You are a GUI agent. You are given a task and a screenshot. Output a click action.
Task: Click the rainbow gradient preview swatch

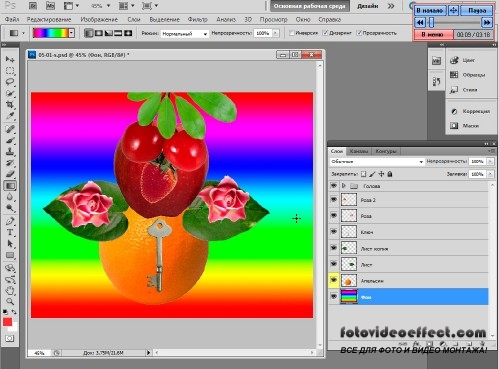click(x=51, y=33)
